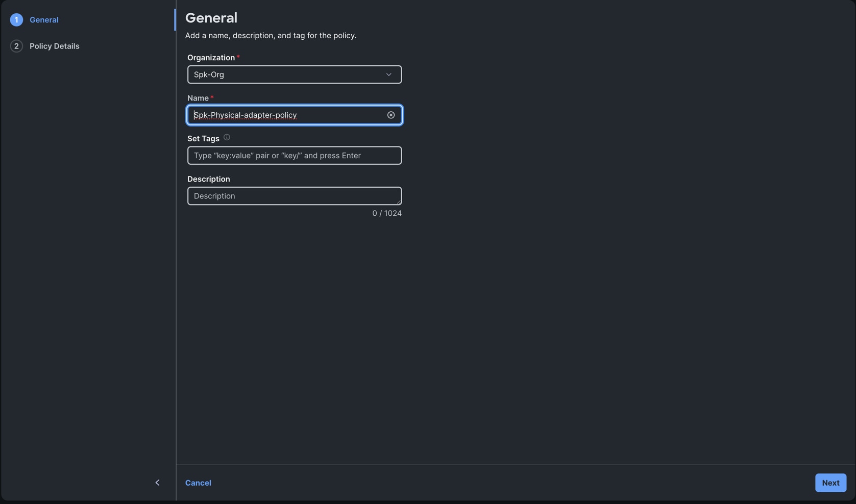Click the required asterisk beside Organization

[x=238, y=56]
